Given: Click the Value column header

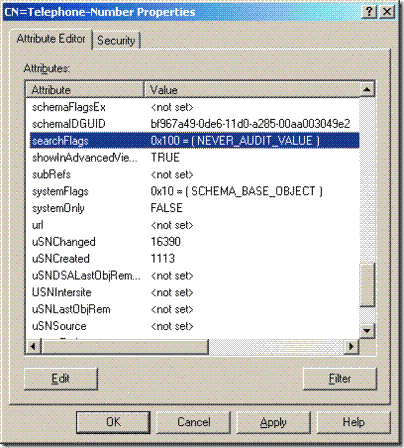Looking at the screenshot, I should pyautogui.click(x=252, y=90).
